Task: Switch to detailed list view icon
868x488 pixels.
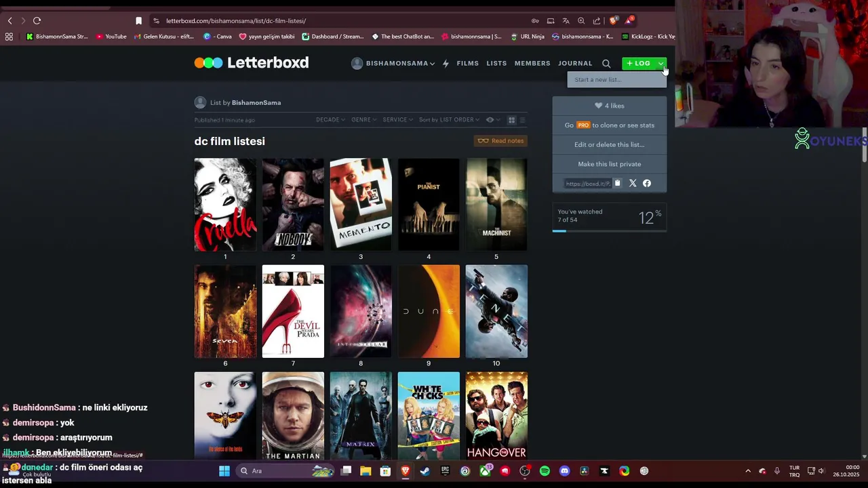Action: pyautogui.click(x=522, y=120)
